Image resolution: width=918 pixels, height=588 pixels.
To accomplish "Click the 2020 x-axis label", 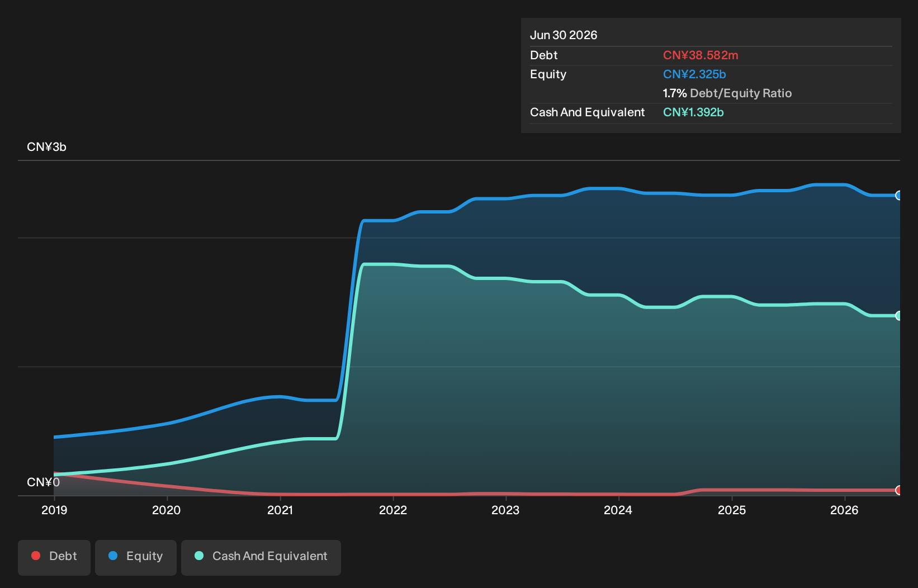I will (x=167, y=510).
